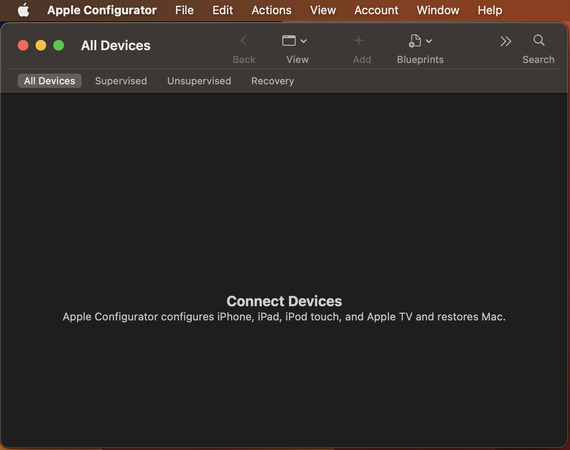Screen dimensions: 570x450
Task: Zoom window with green button
Action: [x=59, y=45]
